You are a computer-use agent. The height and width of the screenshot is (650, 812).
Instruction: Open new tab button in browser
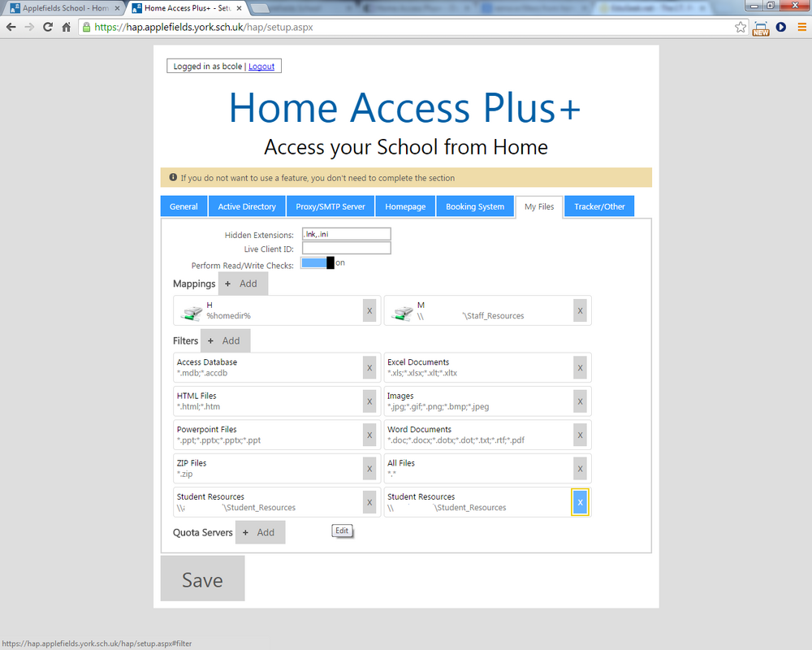(x=260, y=8)
